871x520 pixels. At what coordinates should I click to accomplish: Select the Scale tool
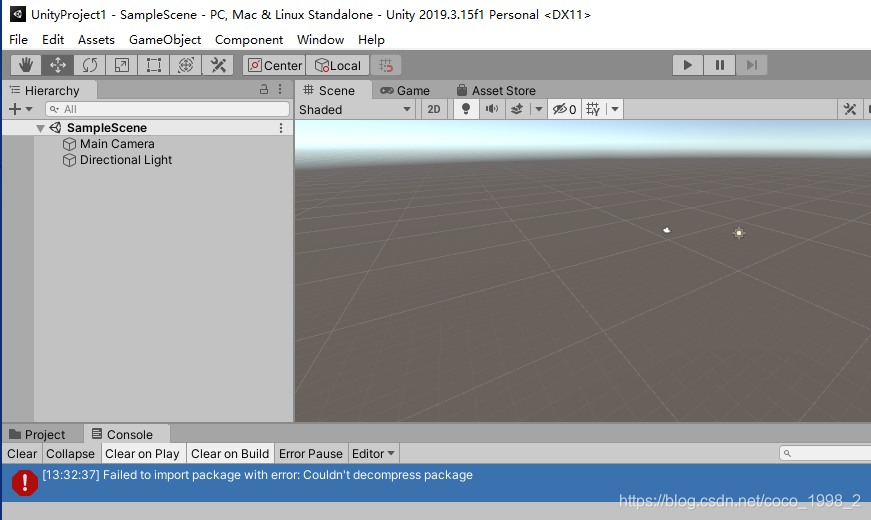(x=122, y=66)
